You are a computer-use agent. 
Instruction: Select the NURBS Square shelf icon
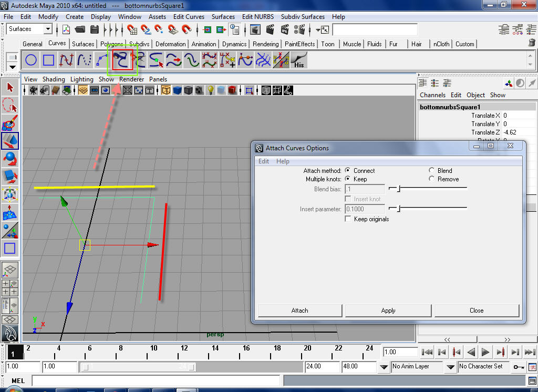[48, 60]
